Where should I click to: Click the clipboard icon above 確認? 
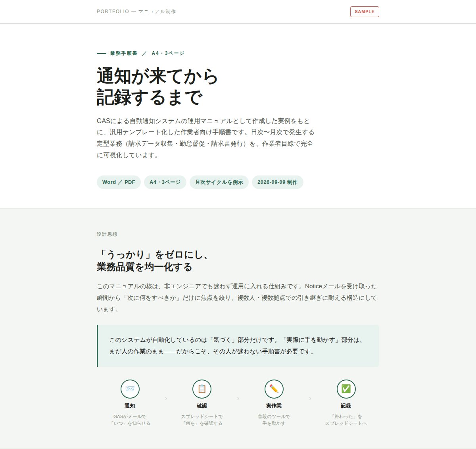[x=202, y=389]
